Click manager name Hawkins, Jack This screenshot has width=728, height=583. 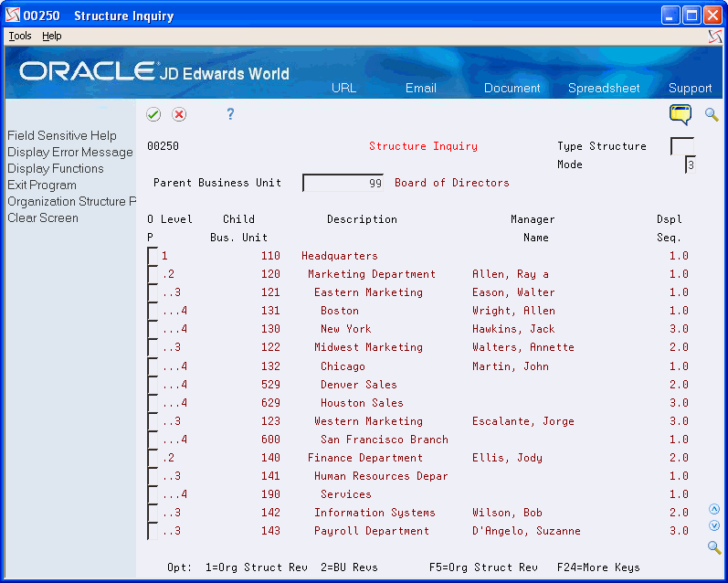(513, 329)
